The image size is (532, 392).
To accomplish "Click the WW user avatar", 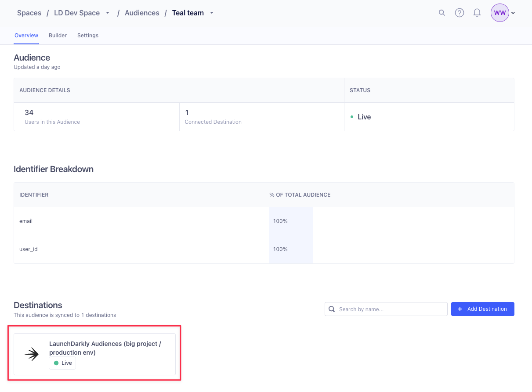I will tap(499, 13).
